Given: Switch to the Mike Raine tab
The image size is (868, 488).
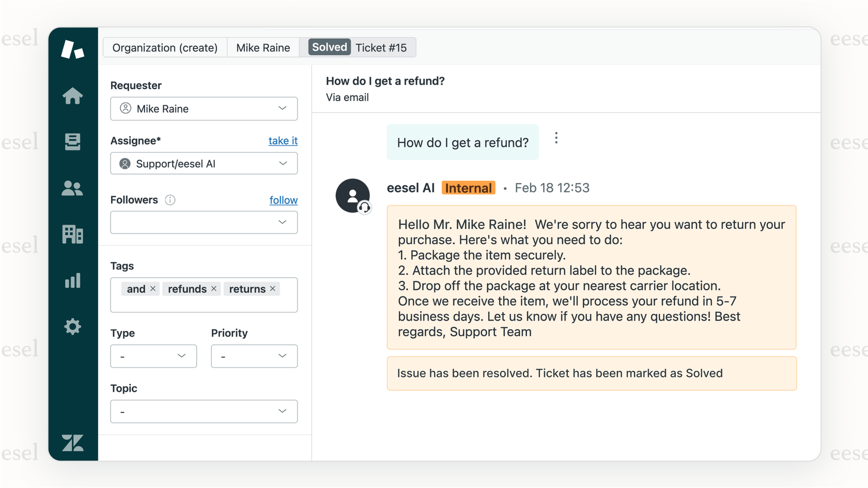Looking at the screenshot, I should coord(263,48).
